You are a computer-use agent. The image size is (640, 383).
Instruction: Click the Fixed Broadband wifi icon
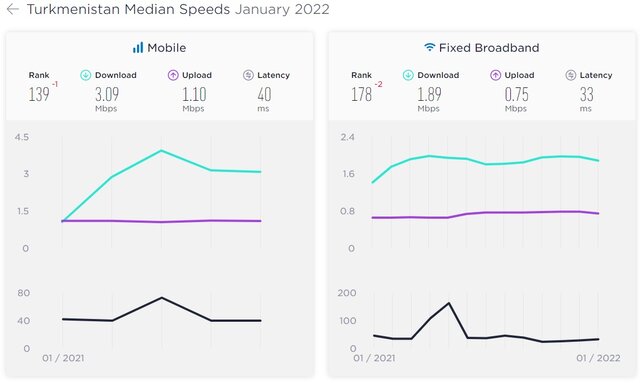(x=429, y=47)
